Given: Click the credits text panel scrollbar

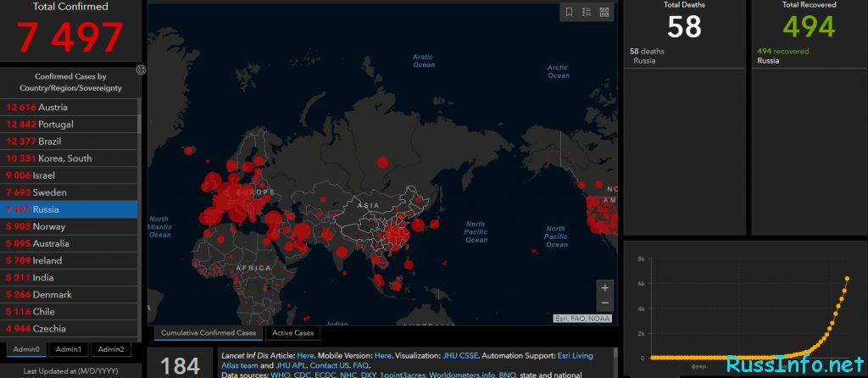Looking at the screenshot, I should pos(615,355).
